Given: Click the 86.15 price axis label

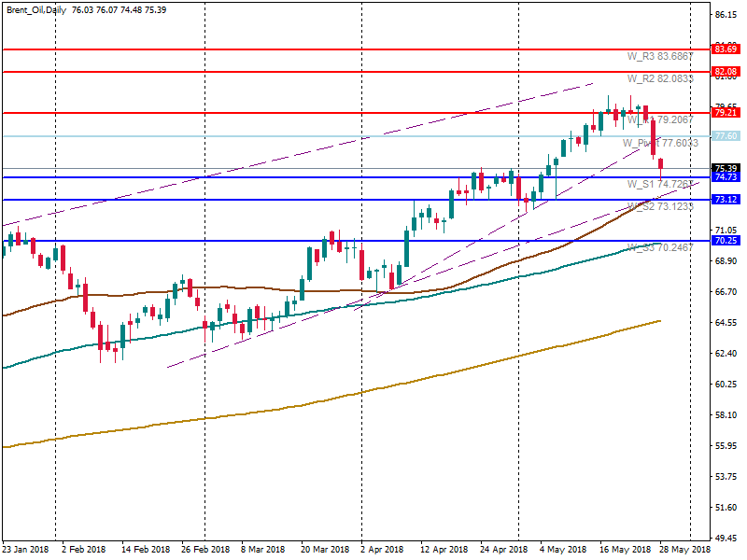Looking at the screenshot, I should click(726, 16).
